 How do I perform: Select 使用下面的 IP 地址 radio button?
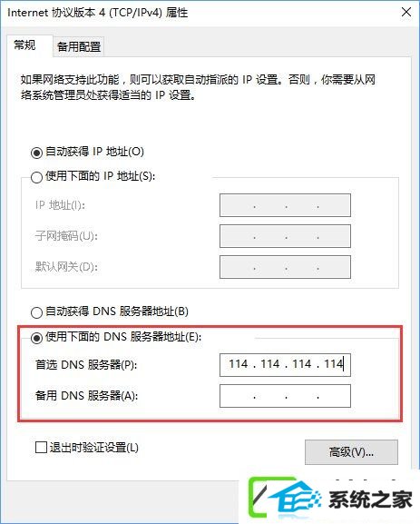coord(36,177)
